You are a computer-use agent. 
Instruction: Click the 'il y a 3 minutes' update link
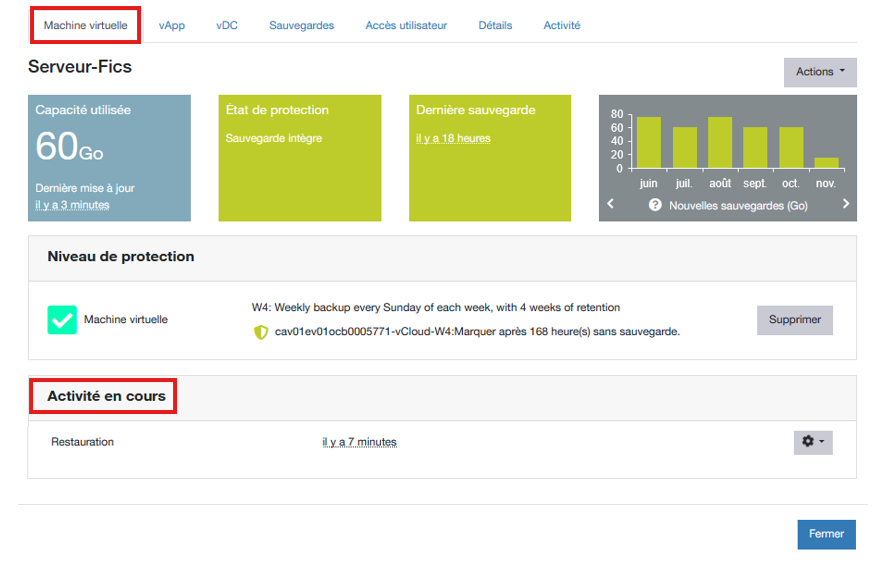point(72,205)
